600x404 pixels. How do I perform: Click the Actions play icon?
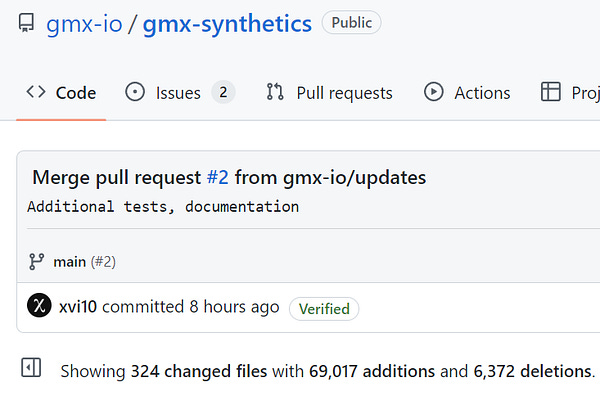(434, 92)
